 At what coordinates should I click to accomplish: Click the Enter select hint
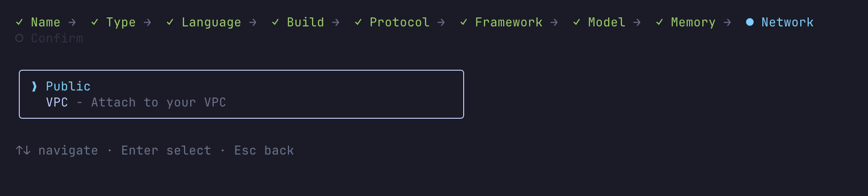coord(166,150)
